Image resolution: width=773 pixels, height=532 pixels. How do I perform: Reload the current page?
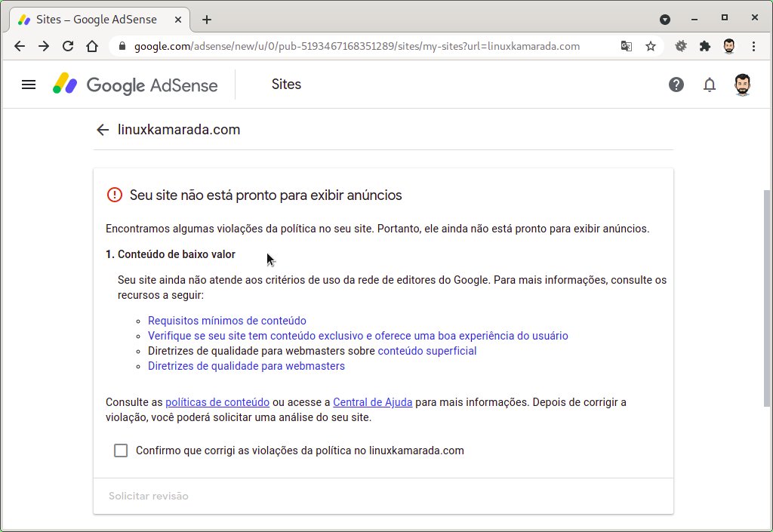pos(68,46)
